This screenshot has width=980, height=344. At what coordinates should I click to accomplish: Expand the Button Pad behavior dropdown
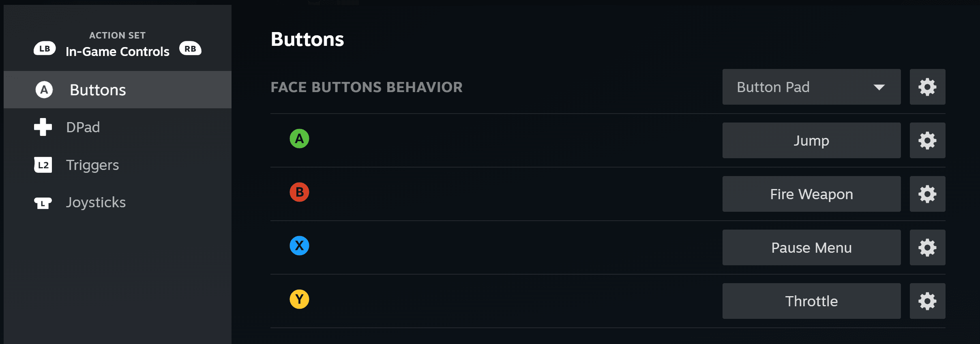pyautogui.click(x=811, y=87)
